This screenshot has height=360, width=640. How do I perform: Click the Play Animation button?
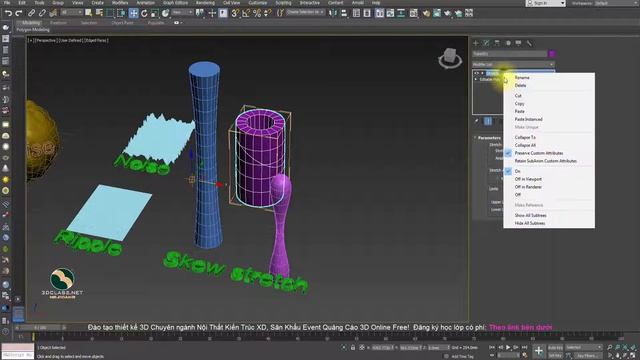pos(508,347)
